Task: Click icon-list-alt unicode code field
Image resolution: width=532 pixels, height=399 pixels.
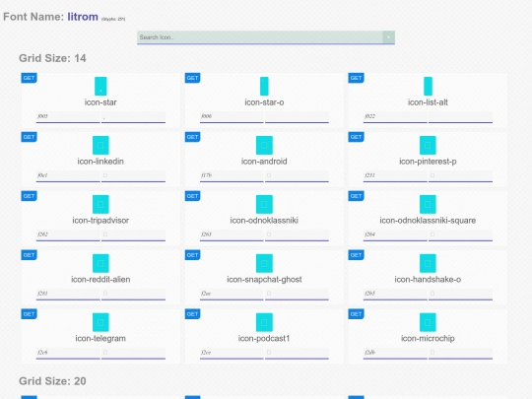Action: click(x=395, y=116)
